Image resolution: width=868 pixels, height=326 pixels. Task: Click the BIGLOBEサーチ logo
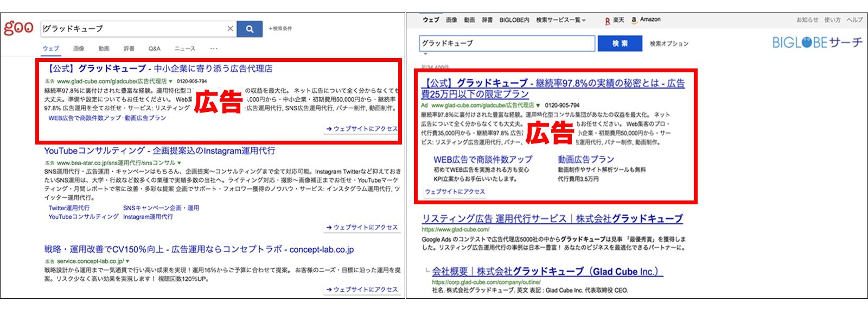(x=817, y=42)
